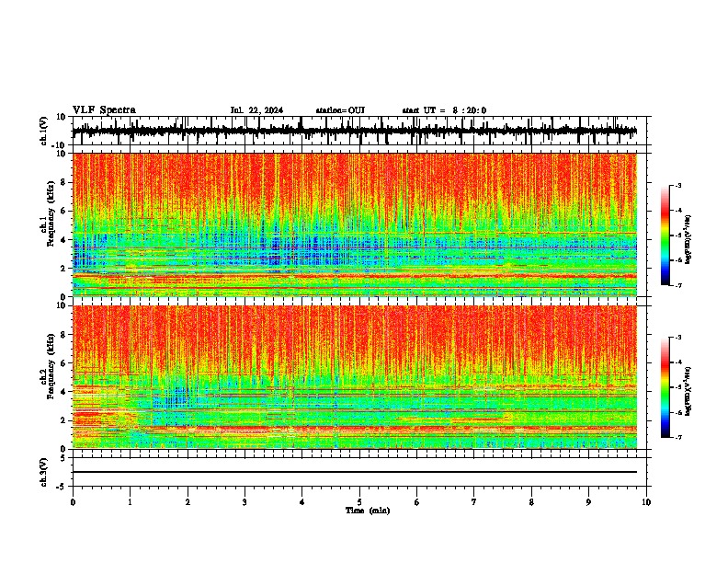Click the date "Jul 22, 2024"
The image size is (728, 563).
256,110
